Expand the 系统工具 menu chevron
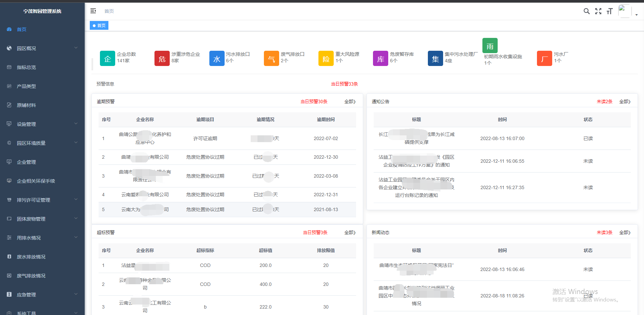644x315 pixels. 76,313
